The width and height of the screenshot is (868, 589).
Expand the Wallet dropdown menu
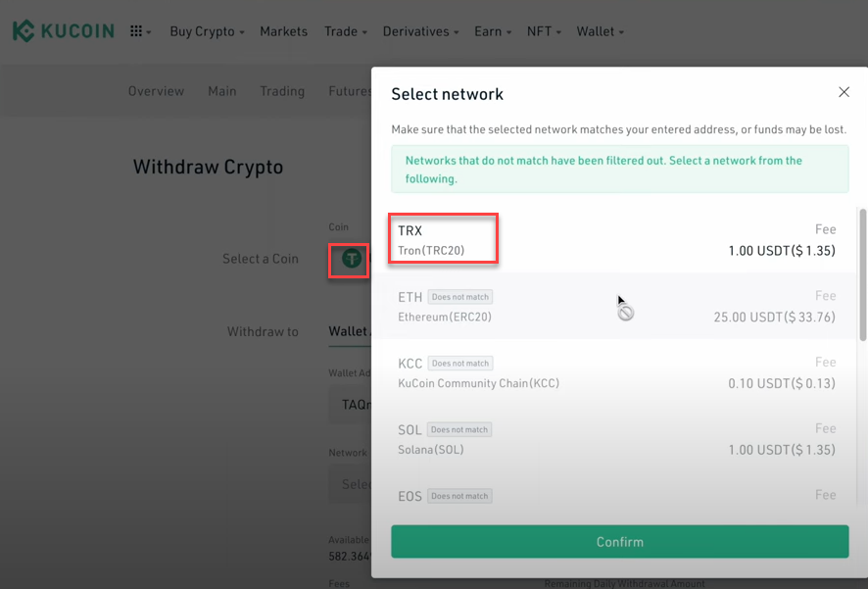coord(600,31)
